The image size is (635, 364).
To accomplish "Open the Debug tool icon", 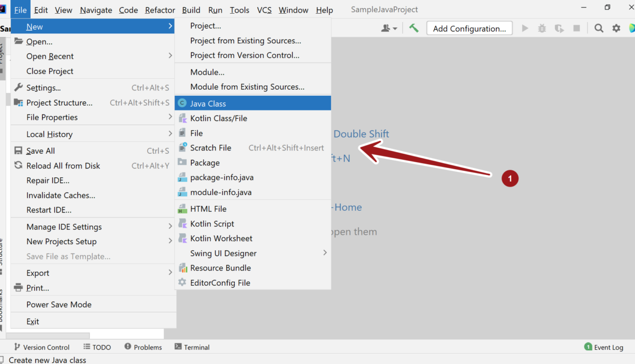I will pyautogui.click(x=541, y=27).
